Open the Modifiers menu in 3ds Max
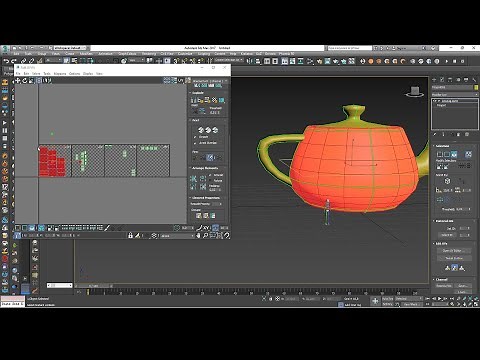Viewport: 480px width, 360px height. (x=86, y=53)
